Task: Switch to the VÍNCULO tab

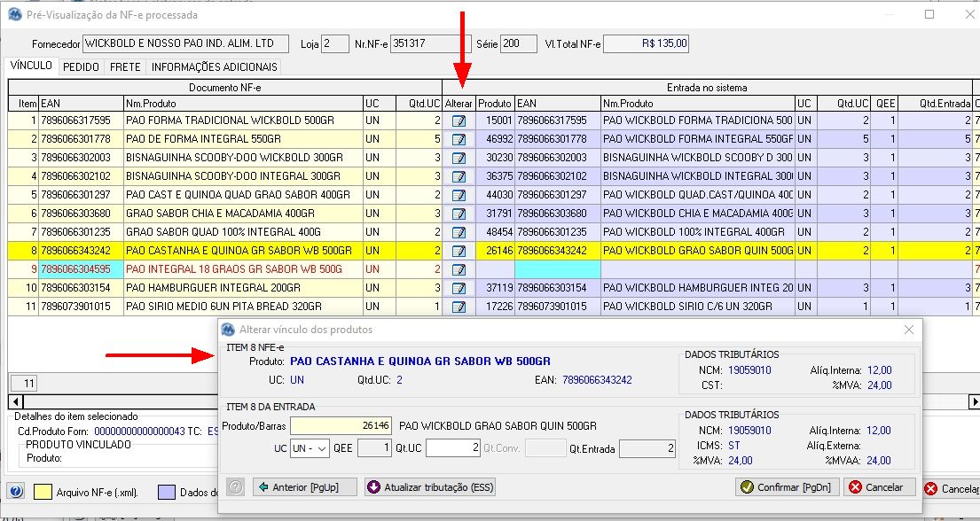Action: pyautogui.click(x=31, y=66)
